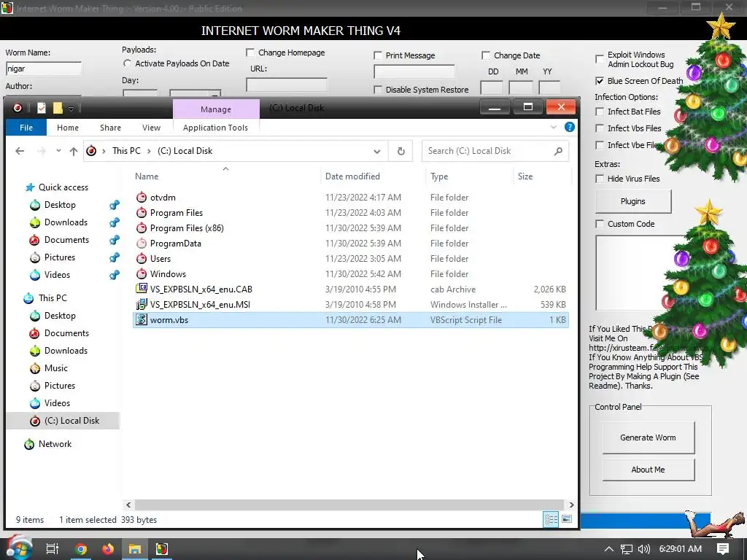Click the otvdm folder icon

point(141,197)
